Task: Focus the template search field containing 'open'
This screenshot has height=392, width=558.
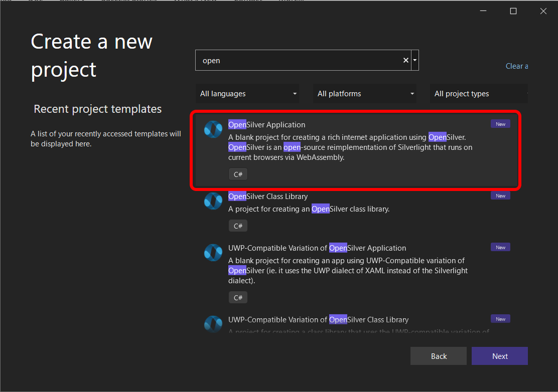Action: click(x=303, y=61)
